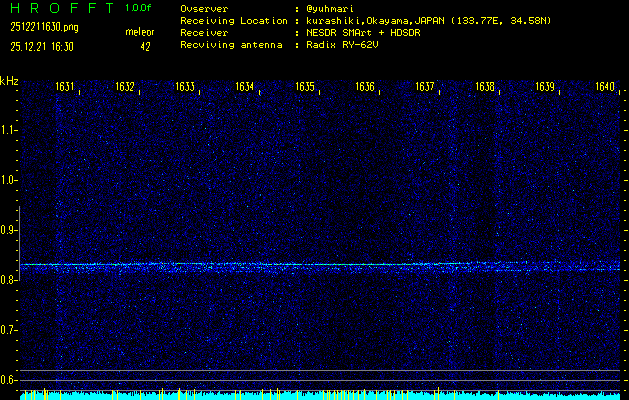The image size is (629, 400).
Task: Click the meteor count value 42
Action: [145, 46]
